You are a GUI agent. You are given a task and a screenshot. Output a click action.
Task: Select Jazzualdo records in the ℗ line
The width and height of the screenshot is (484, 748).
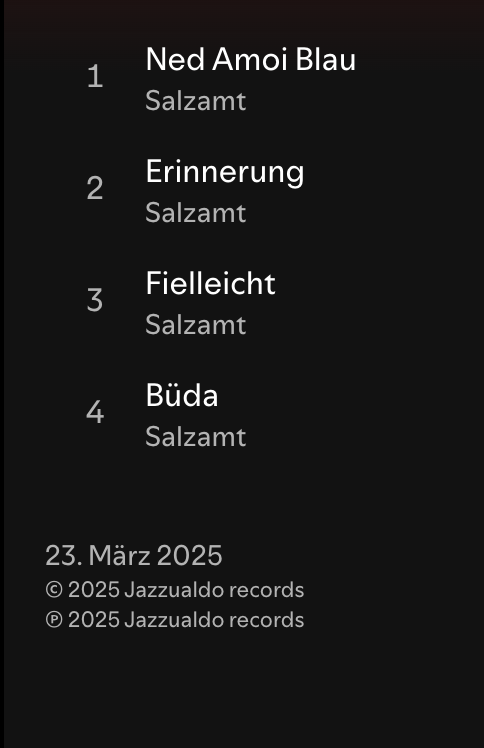[214, 620]
